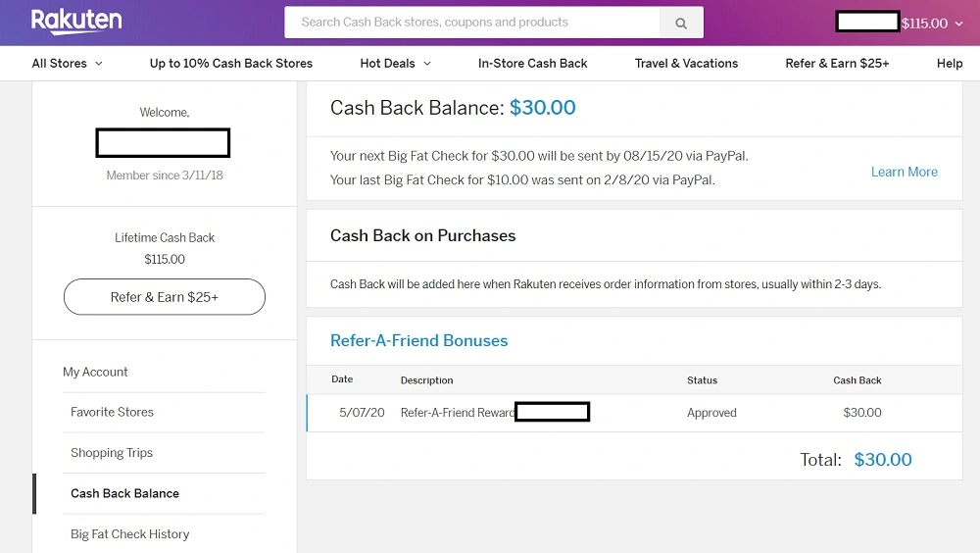Open Favorite Stores in sidebar
The width and height of the screenshot is (980, 553).
click(112, 412)
